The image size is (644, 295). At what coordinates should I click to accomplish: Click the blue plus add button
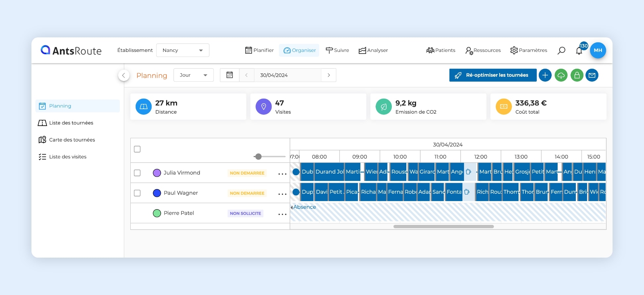point(545,75)
